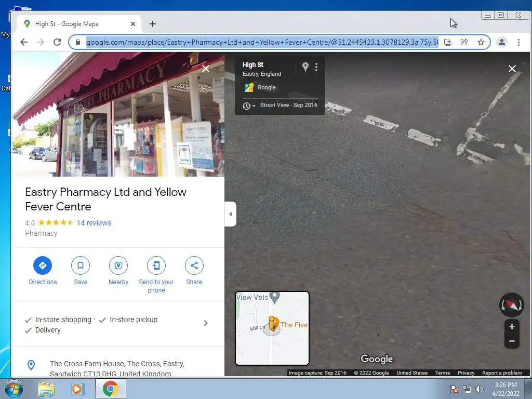Open File Explorer from taskbar
Screen dimensions: 532x399
pyautogui.click(x=46, y=389)
